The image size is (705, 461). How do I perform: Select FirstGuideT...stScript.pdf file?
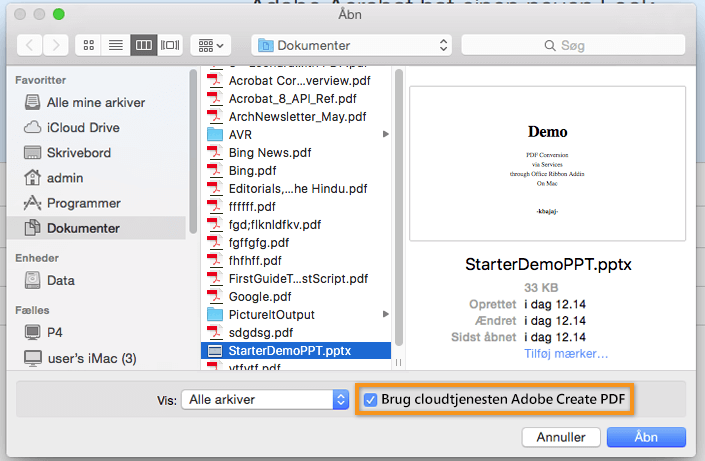[296, 278]
